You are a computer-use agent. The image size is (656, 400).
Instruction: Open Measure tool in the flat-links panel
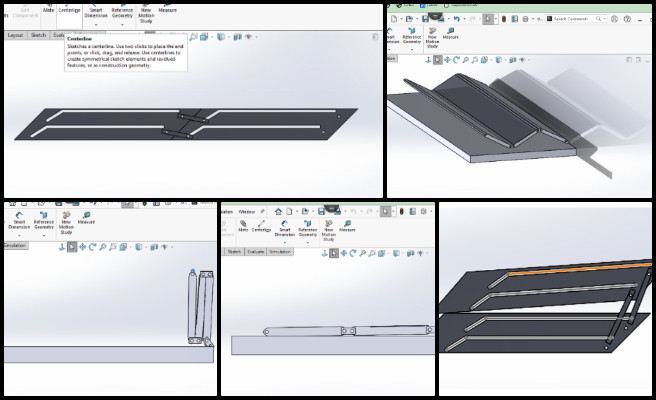click(347, 226)
